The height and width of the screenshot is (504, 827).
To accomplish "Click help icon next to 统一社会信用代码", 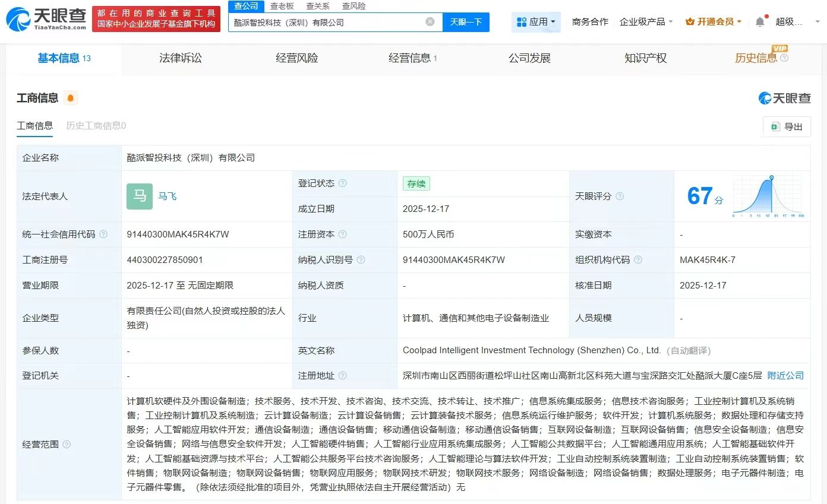I will pyautogui.click(x=104, y=234).
